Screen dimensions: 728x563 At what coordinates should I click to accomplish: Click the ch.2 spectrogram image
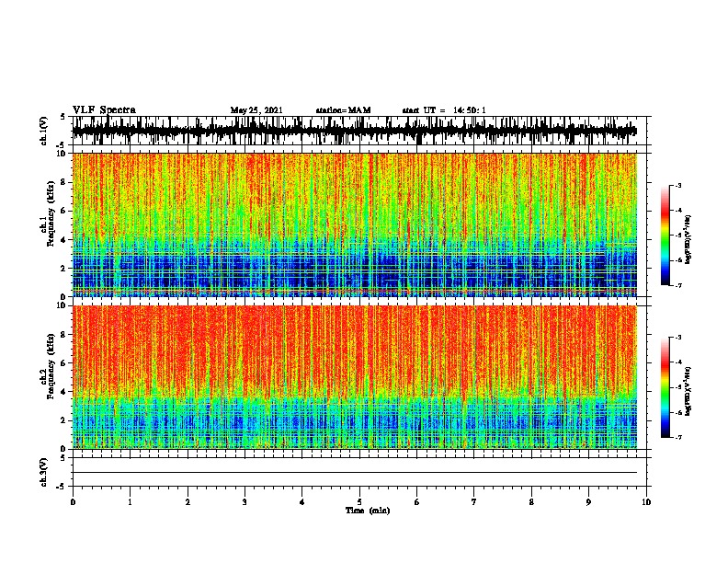click(x=355, y=377)
